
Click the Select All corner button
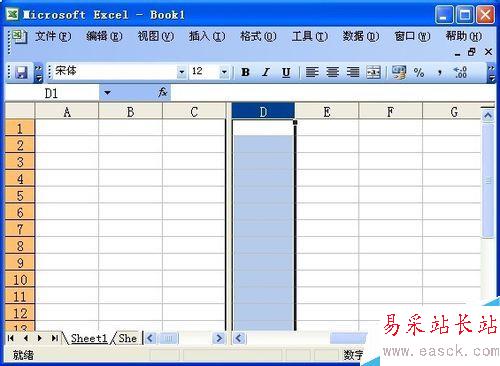(x=20, y=111)
